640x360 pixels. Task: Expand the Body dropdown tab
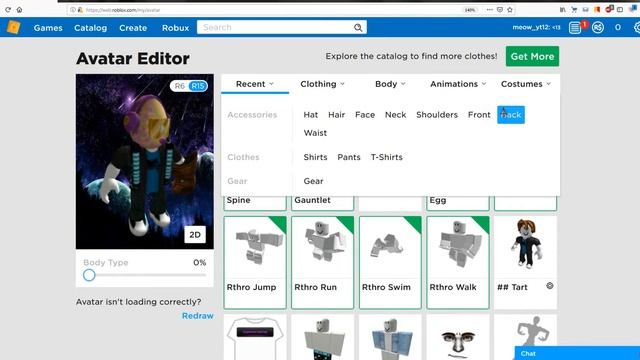(x=390, y=84)
